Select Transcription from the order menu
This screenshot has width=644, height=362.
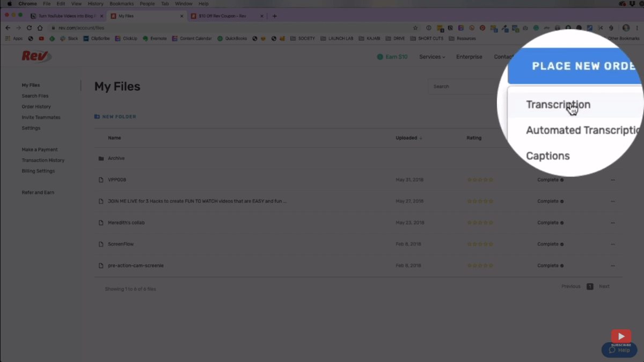pos(558,105)
